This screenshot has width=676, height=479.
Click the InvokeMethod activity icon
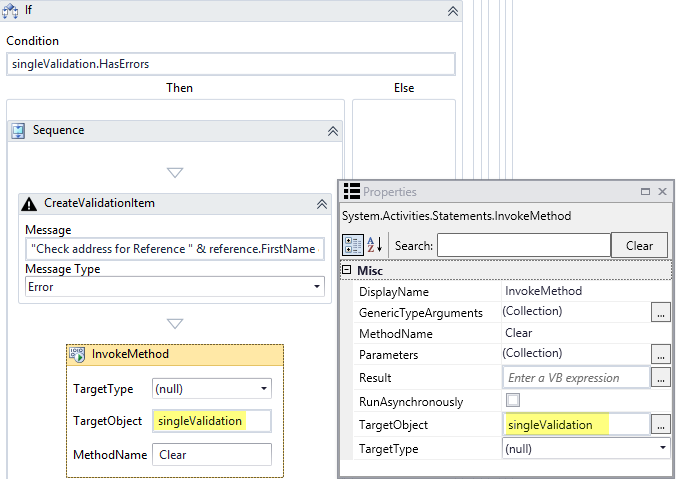77,354
